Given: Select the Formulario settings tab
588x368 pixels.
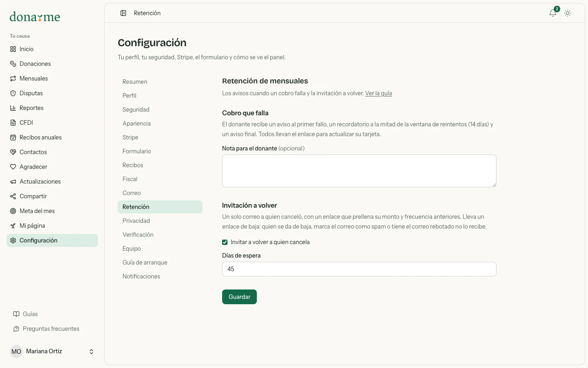Looking at the screenshot, I should point(160,151).
